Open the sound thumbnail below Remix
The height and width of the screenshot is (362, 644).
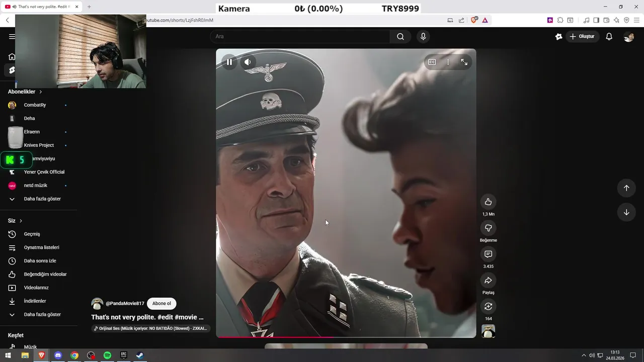pos(488,331)
